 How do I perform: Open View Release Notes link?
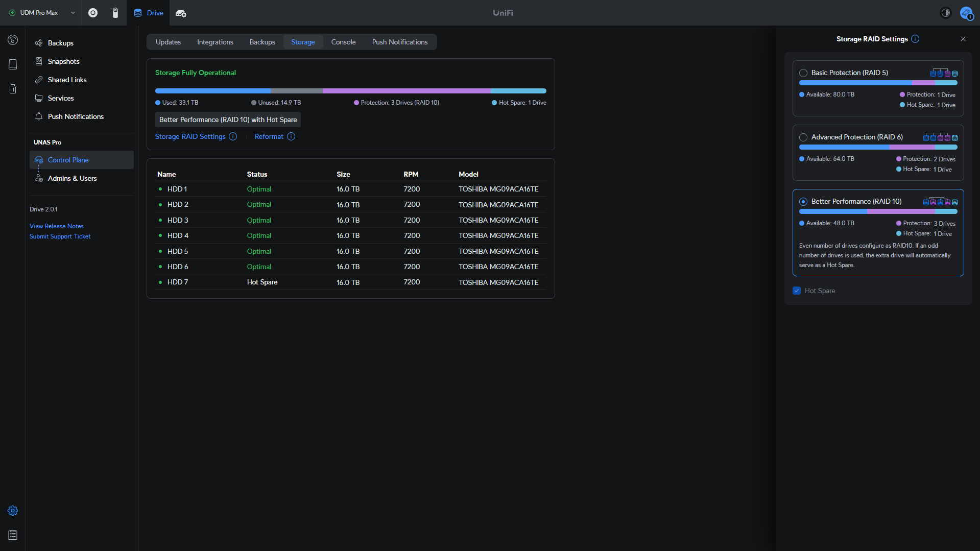tap(56, 226)
